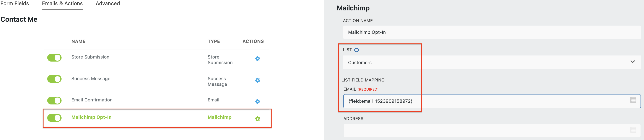
Task: Disable the Success Message action toggle
Action: click(x=54, y=79)
